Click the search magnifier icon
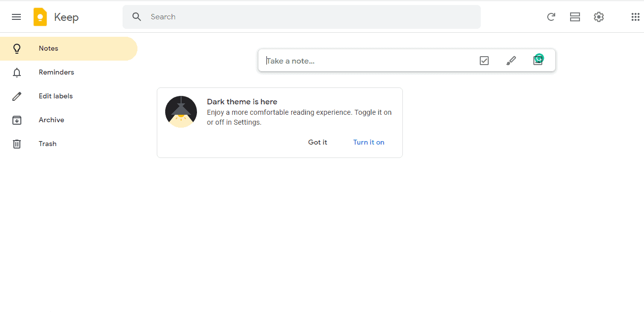644x312 pixels. [137, 17]
